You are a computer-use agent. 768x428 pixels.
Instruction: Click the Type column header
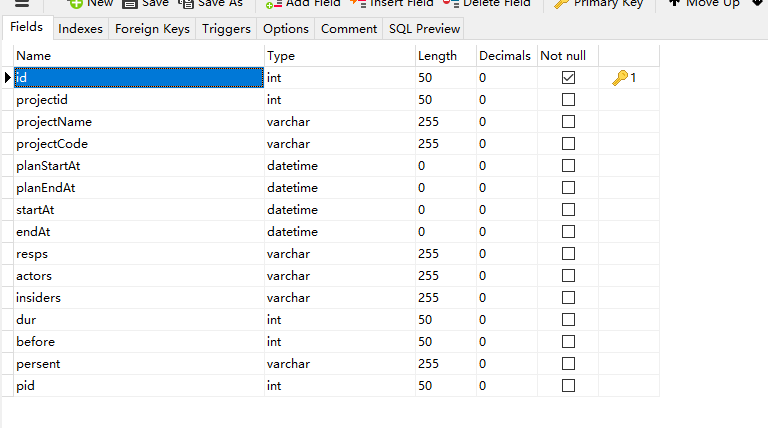point(340,56)
